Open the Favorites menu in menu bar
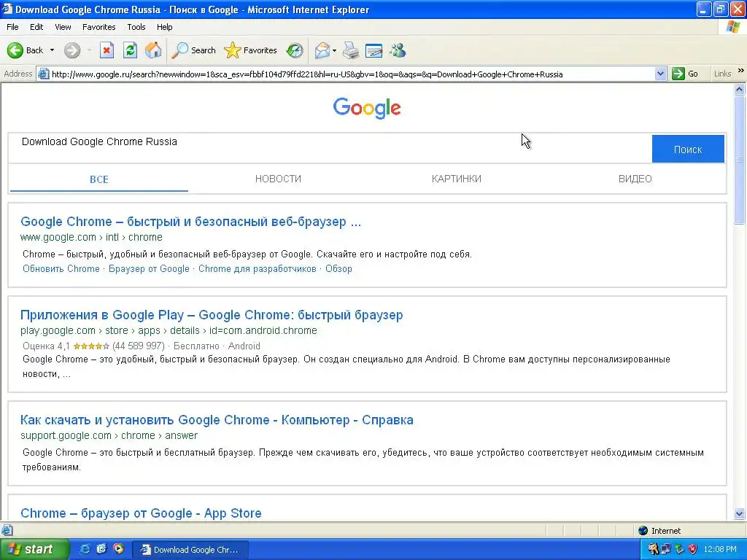Screen dimensions: 747x560 pyautogui.click(x=98, y=27)
